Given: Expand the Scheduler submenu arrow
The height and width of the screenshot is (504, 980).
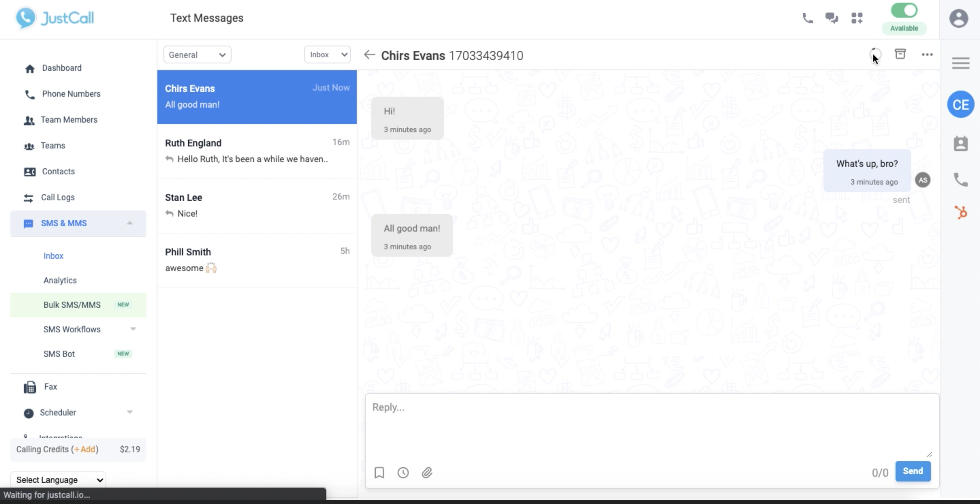Looking at the screenshot, I should tap(130, 412).
